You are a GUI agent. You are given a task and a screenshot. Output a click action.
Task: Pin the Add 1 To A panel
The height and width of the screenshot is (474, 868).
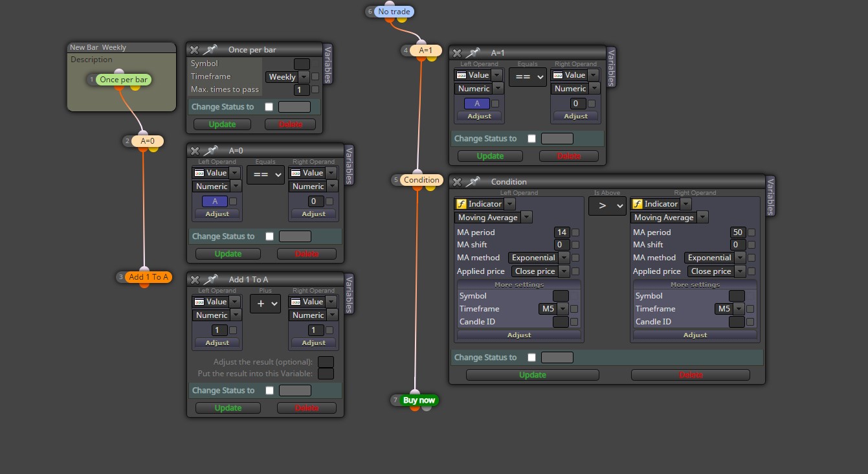(x=210, y=279)
